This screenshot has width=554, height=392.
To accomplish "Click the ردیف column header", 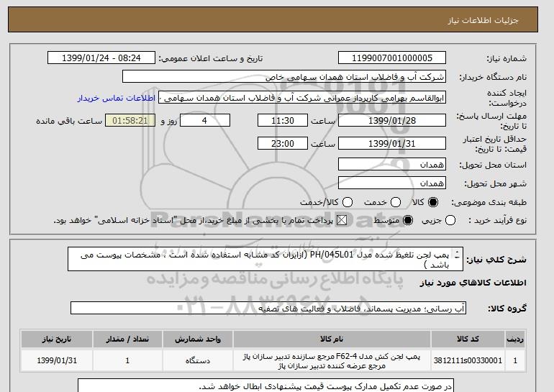I will tap(515, 339).
